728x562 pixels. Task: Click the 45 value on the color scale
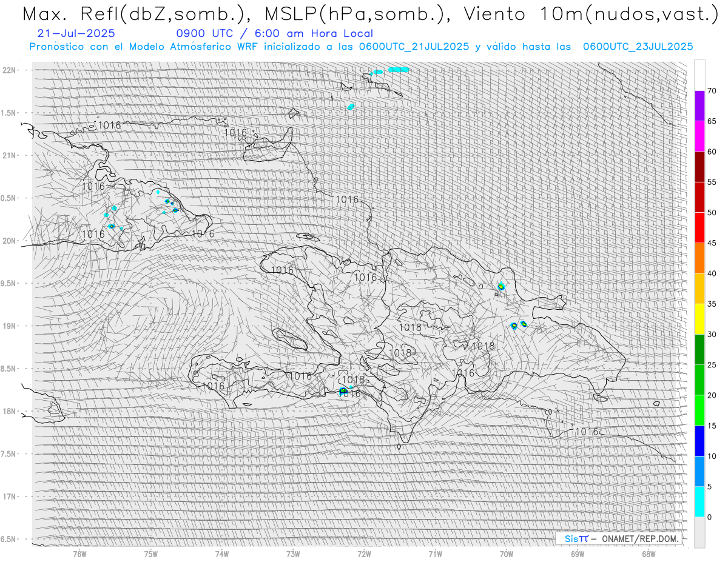(x=712, y=243)
